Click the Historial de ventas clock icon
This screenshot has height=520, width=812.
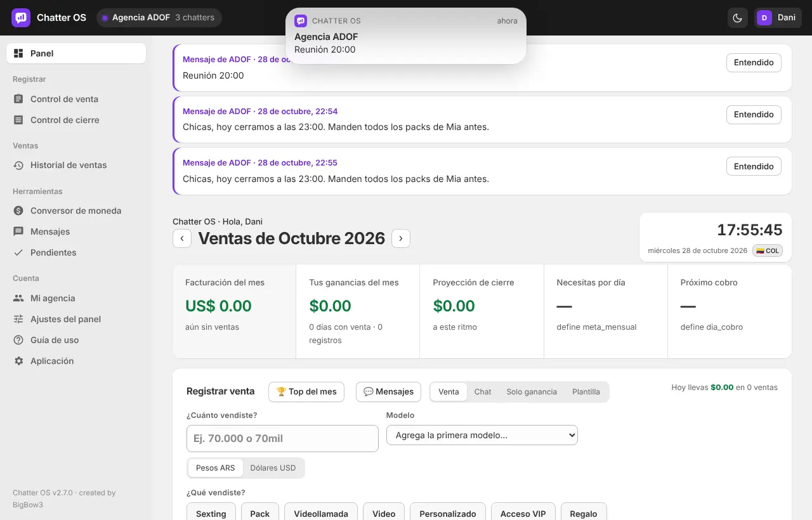[x=18, y=165]
